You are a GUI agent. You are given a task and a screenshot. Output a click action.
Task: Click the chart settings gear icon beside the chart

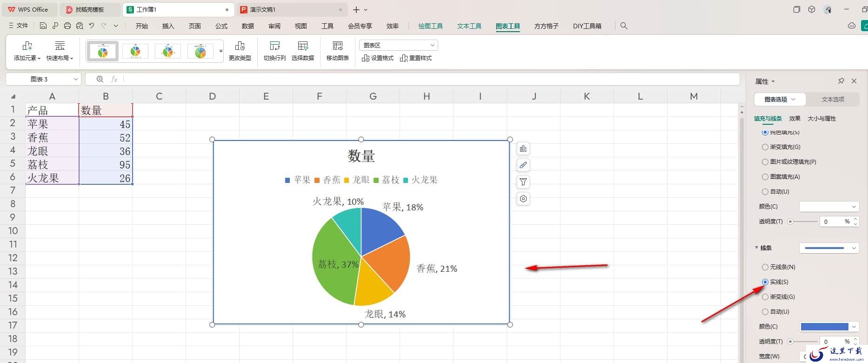(x=523, y=199)
